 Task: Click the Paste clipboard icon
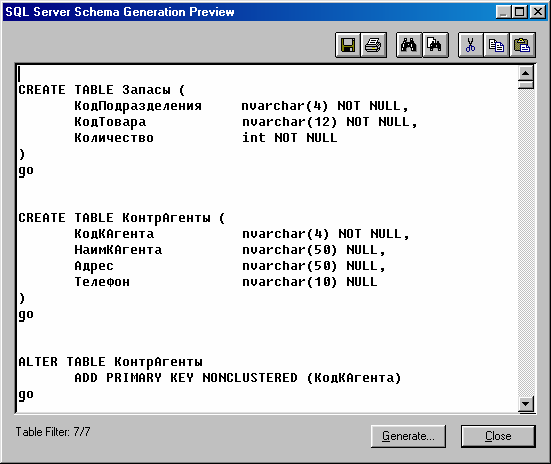[522, 45]
